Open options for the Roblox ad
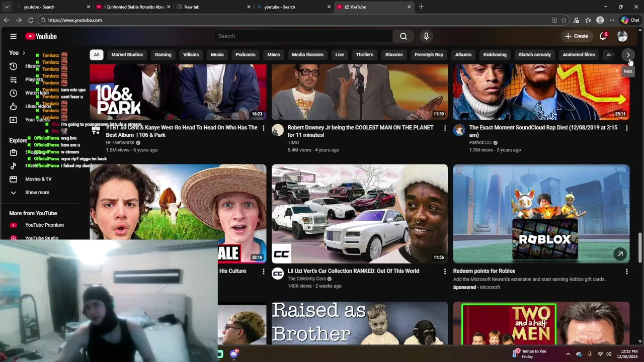This screenshot has width=644, height=362. tap(626, 271)
